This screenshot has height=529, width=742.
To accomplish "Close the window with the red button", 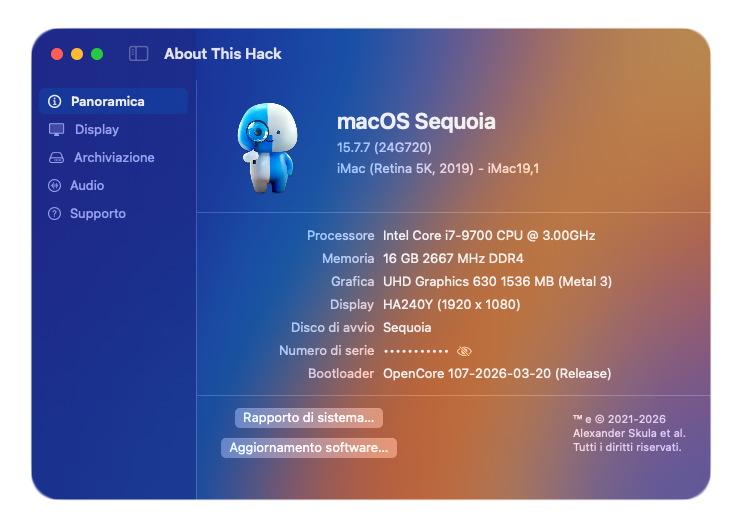I will pos(57,54).
